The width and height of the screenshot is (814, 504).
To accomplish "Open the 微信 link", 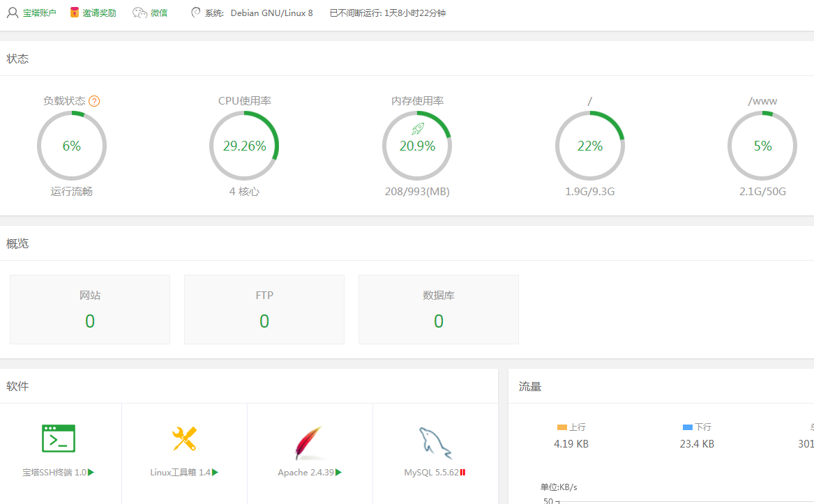I will (x=159, y=13).
